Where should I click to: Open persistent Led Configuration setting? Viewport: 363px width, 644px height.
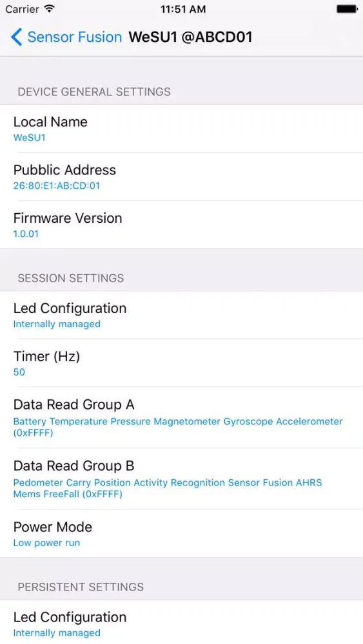[x=181, y=622]
